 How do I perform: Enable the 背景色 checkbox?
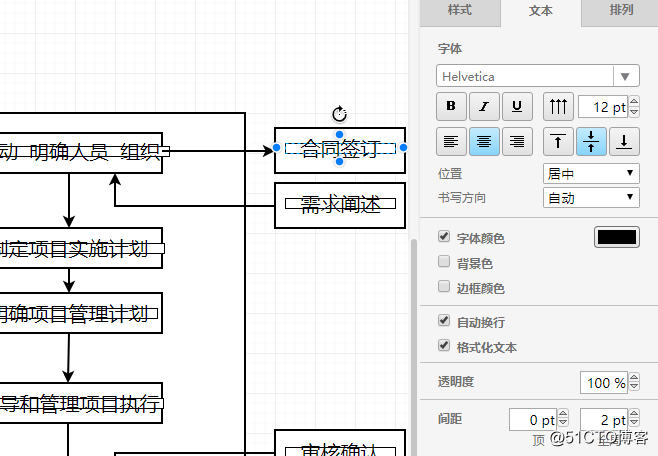444,262
